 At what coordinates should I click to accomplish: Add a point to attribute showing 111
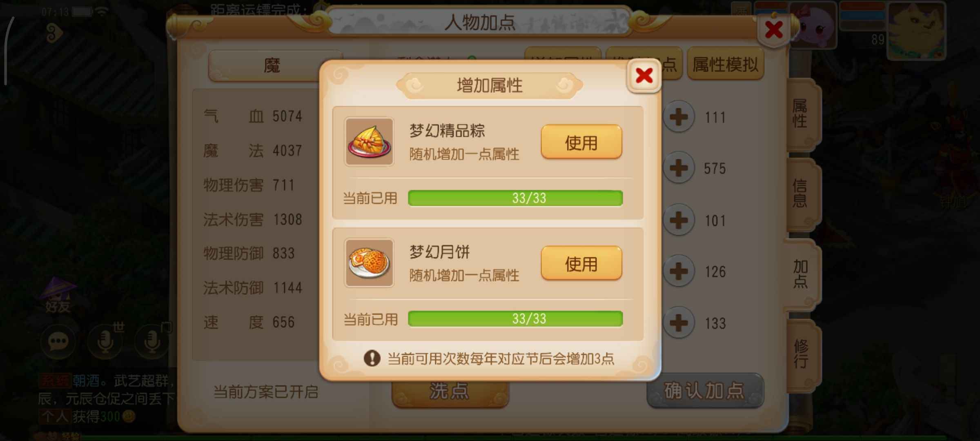679,117
